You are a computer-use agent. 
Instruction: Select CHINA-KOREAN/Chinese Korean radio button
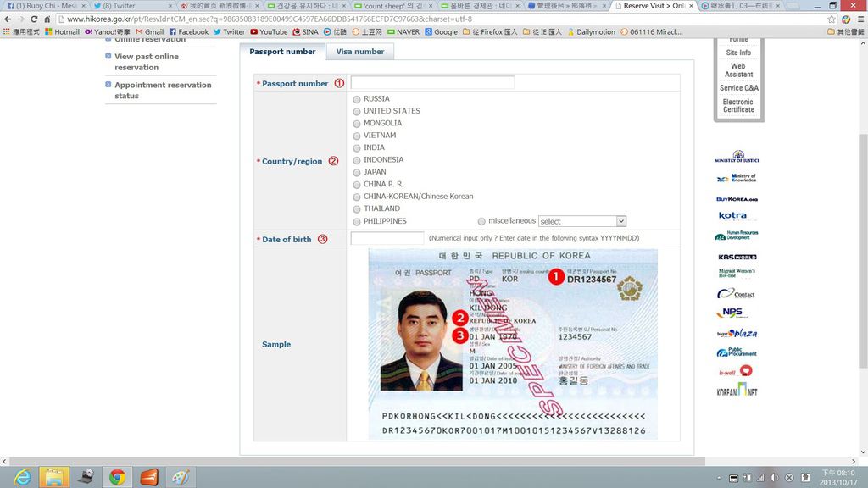tap(357, 197)
